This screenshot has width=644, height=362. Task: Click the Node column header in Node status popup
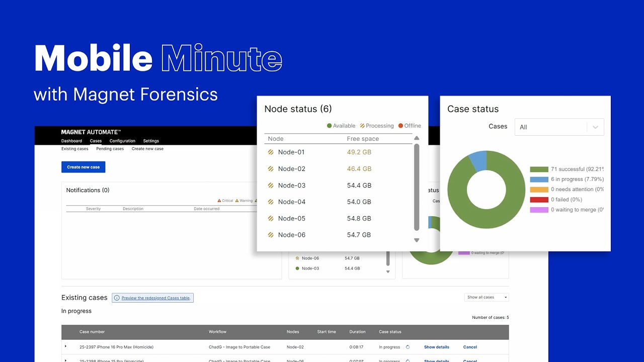(276, 139)
